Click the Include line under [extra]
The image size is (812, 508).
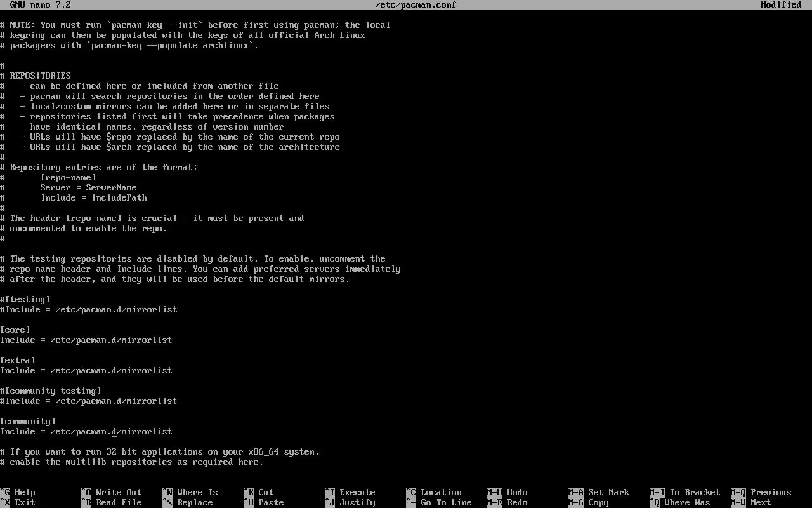point(86,370)
